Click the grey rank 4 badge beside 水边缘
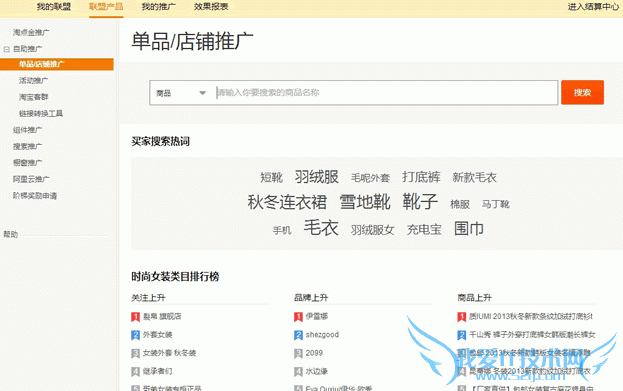 pos(298,372)
